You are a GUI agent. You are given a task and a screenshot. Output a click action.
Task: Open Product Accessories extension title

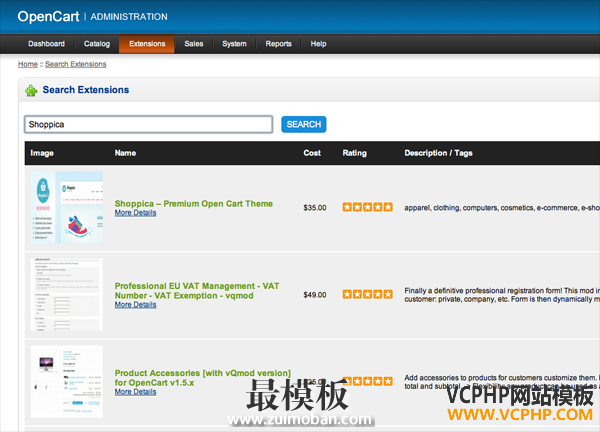203,378
